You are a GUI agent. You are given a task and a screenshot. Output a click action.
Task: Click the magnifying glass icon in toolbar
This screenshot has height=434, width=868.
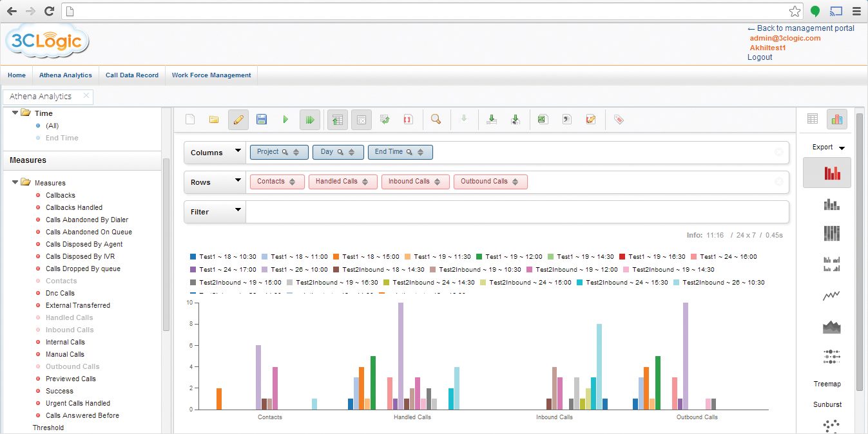click(436, 120)
